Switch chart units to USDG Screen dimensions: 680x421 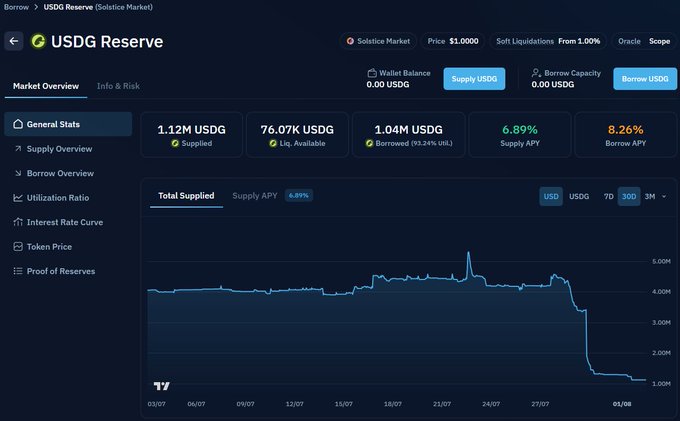[579, 196]
